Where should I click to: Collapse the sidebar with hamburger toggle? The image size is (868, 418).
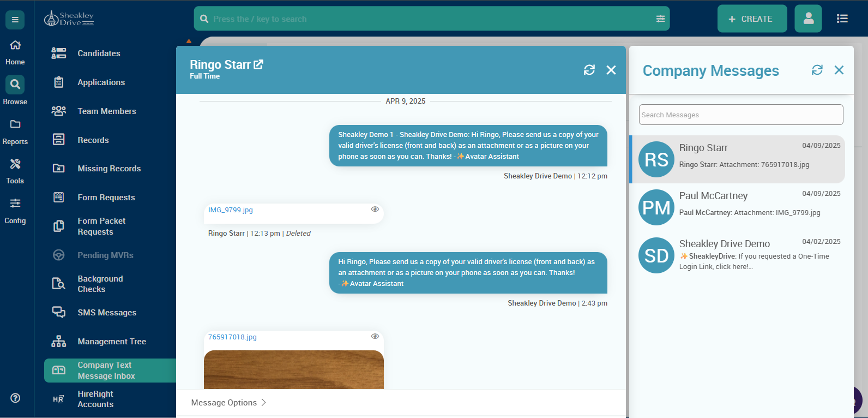[x=15, y=20]
